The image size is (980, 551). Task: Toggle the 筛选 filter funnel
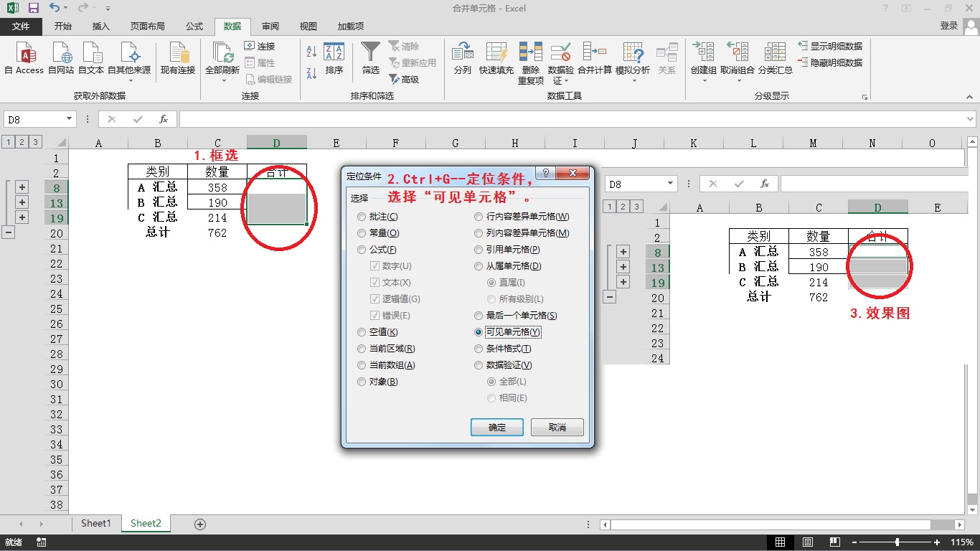click(370, 58)
